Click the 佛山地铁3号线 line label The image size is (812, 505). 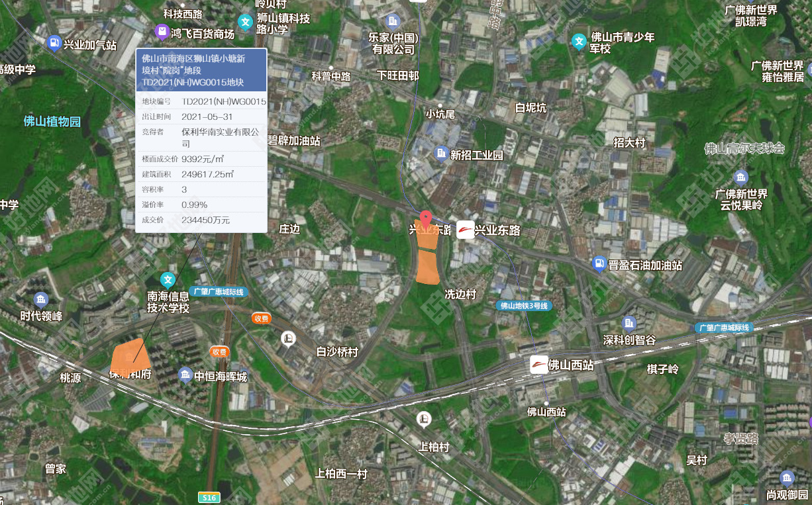coord(524,306)
